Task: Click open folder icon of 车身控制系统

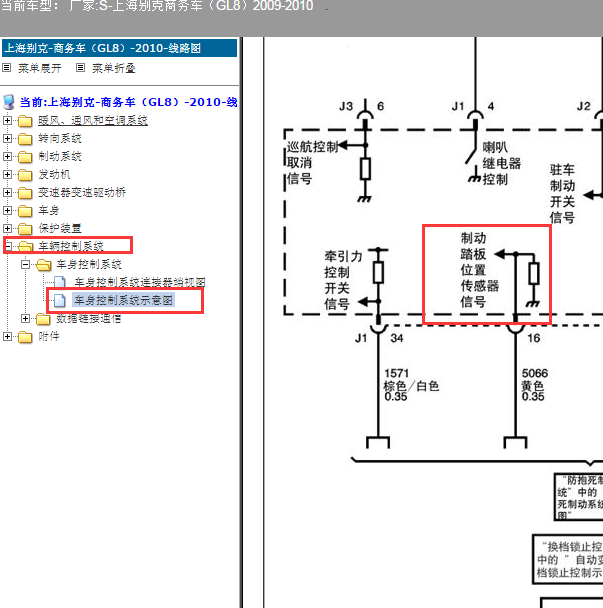Action: coord(44,265)
